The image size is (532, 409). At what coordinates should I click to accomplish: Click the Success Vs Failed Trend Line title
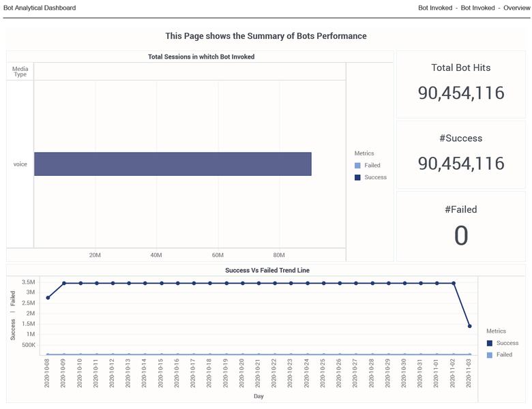267,271
